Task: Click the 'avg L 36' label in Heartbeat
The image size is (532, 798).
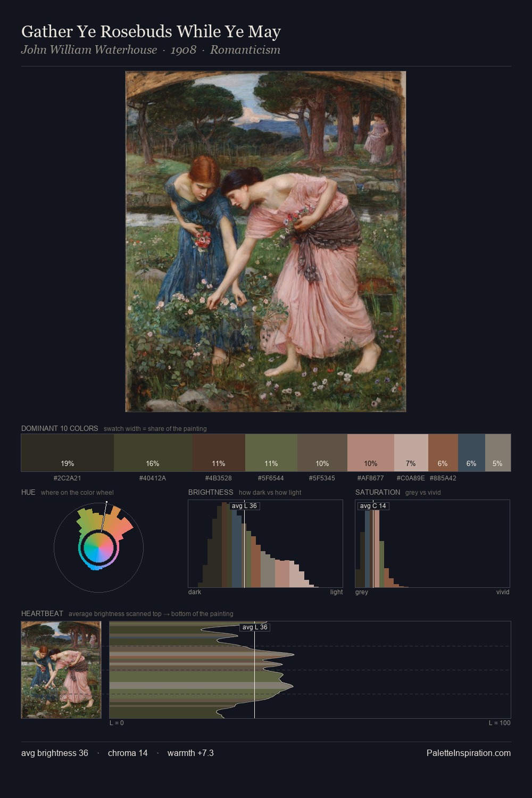Action: [255, 627]
